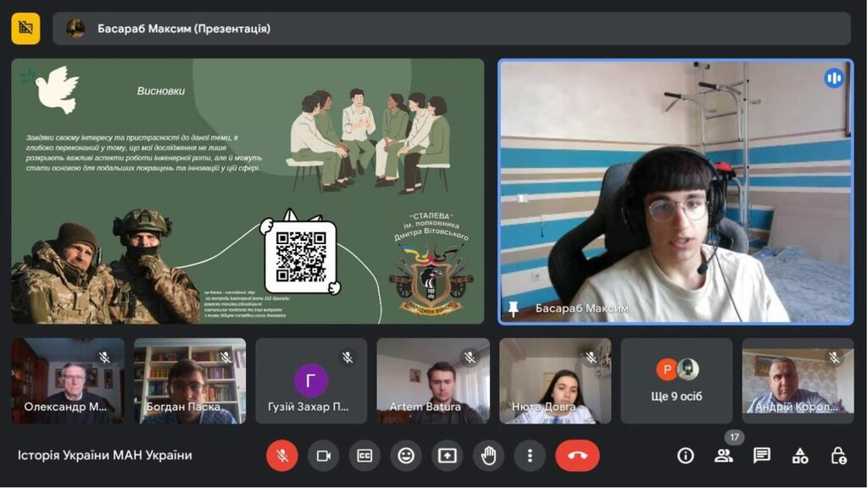The height and width of the screenshot is (488, 868).
Task: Unmute the microphone in the call bar
Action: 282,456
